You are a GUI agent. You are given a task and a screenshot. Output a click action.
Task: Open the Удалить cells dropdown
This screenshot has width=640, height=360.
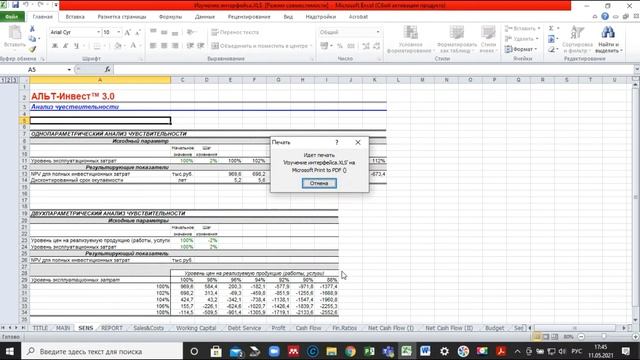522,39
